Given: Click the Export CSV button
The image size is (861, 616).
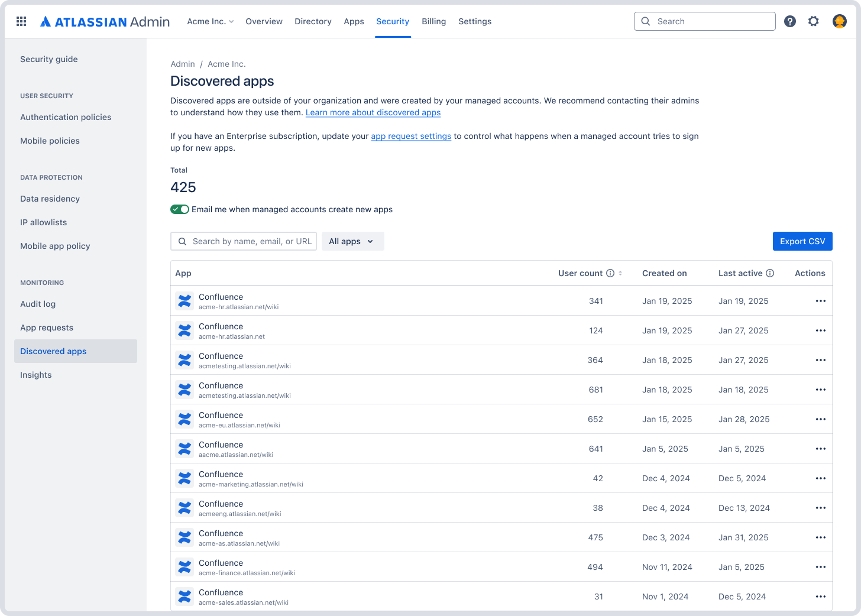Looking at the screenshot, I should pyautogui.click(x=802, y=241).
